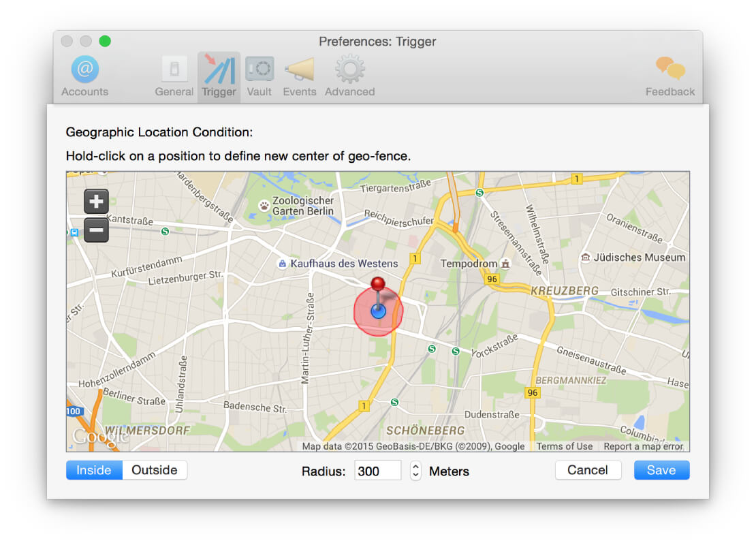Viewport: 756px width, 545px height.
Task: Open the Accounts preferences pane
Action: [85, 76]
